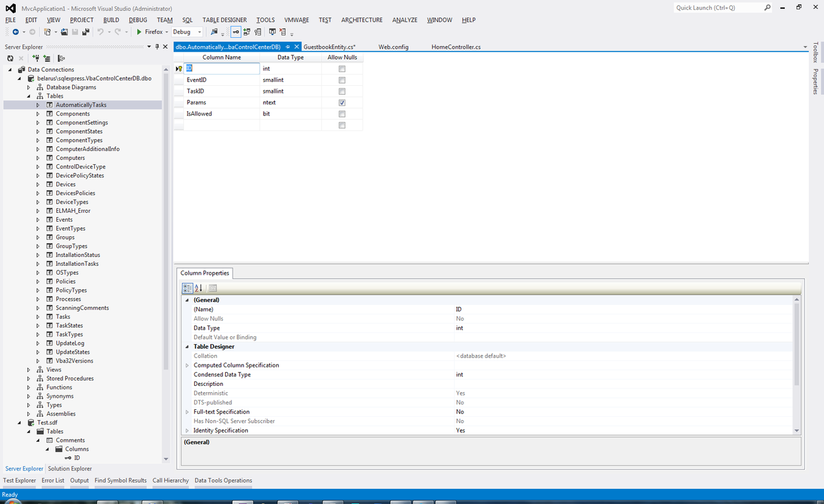This screenshot has height=504, width=824.
Task: Click the Manage Check Constraints icon
Action: (x=283, y=32)
